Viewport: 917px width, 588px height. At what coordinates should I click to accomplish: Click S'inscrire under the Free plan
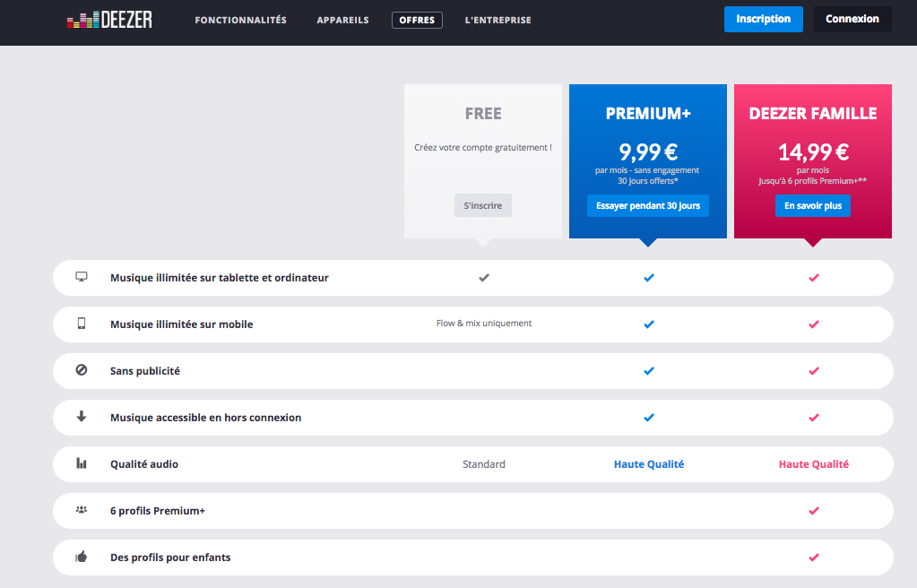coord(482,205)
